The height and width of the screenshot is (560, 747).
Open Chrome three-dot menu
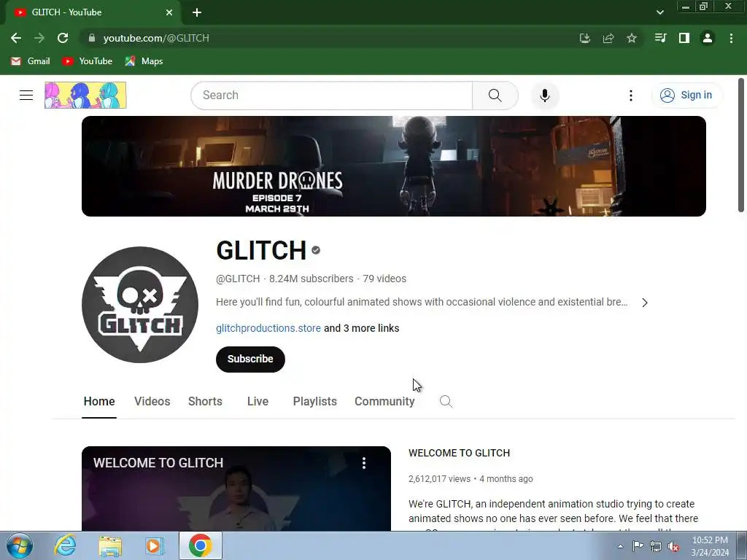(731, 38)
